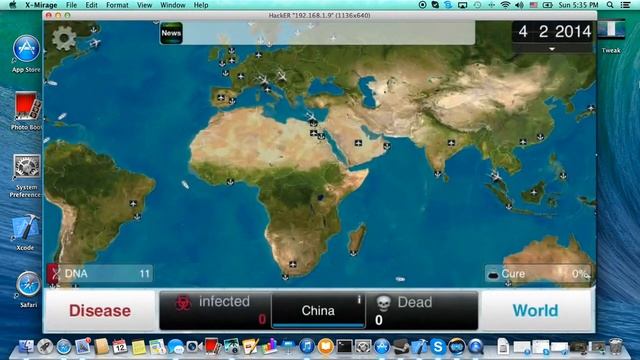Click the Dead count value 0
This screenshot has height=360, width=640.
379,320
